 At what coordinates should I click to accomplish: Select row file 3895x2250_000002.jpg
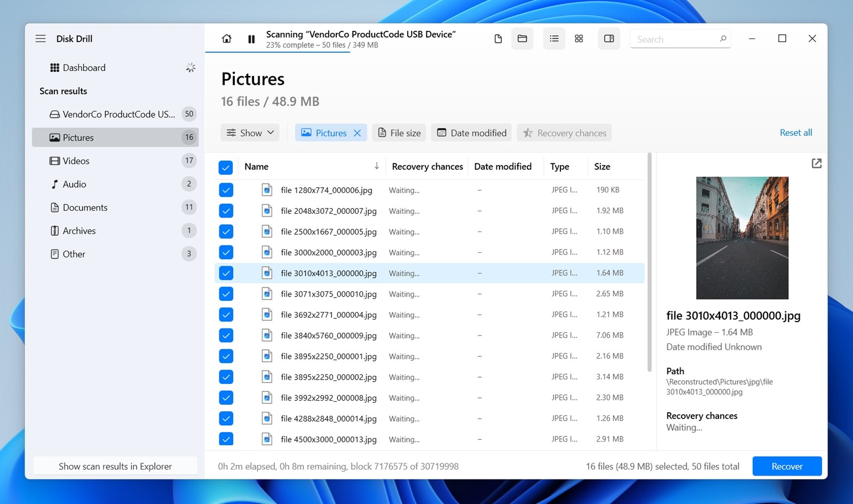click(x=429, y=377)
